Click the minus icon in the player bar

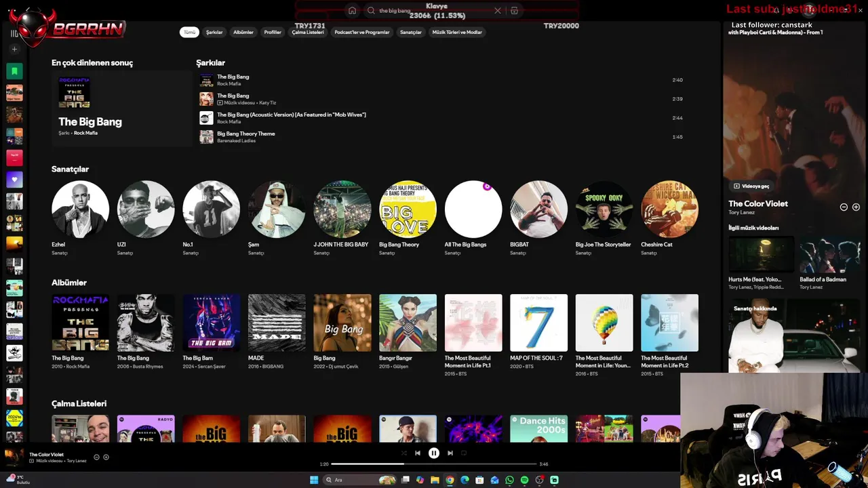[96, 457]
